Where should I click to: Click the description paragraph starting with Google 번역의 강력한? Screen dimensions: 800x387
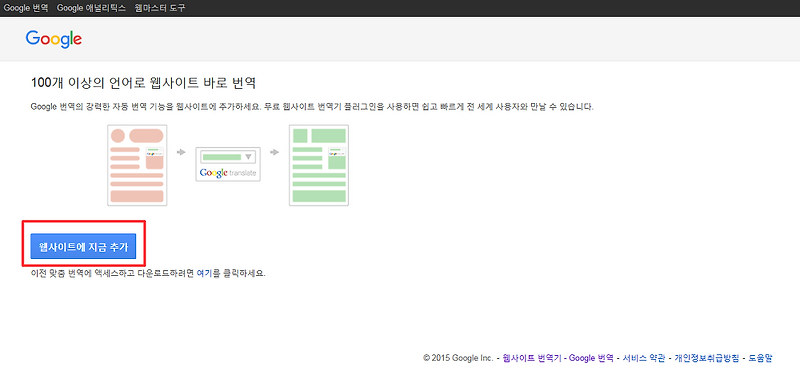tap(312, 107)
